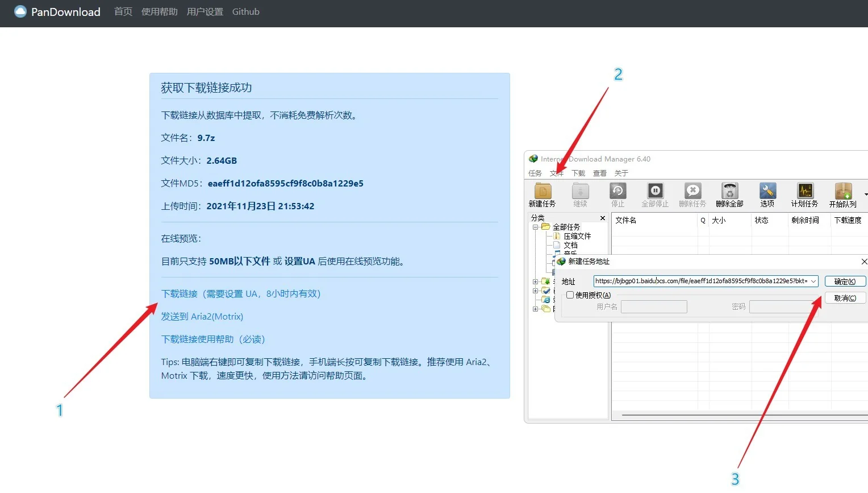Click the 取消(C) button in the dialog
Image resolution: width=868 pixels, height=493 pixels.
[x=845, y=298]
